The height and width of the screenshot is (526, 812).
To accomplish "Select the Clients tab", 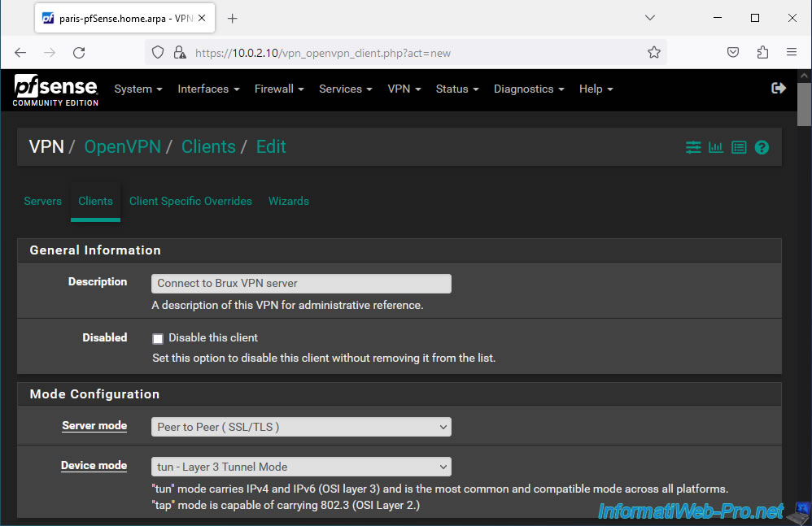I will click(95, 201).
